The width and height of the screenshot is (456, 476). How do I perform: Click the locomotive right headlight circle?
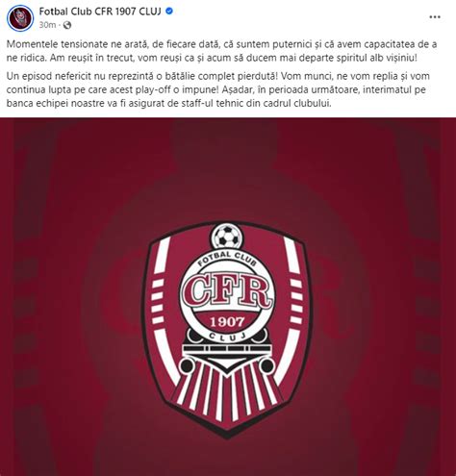click(x=267, y=365)
